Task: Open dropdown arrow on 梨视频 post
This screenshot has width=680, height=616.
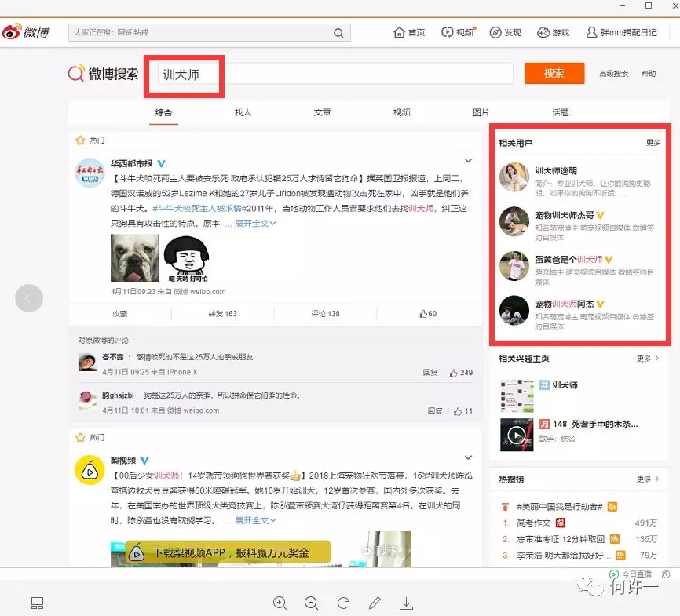Action: point(468,457)
